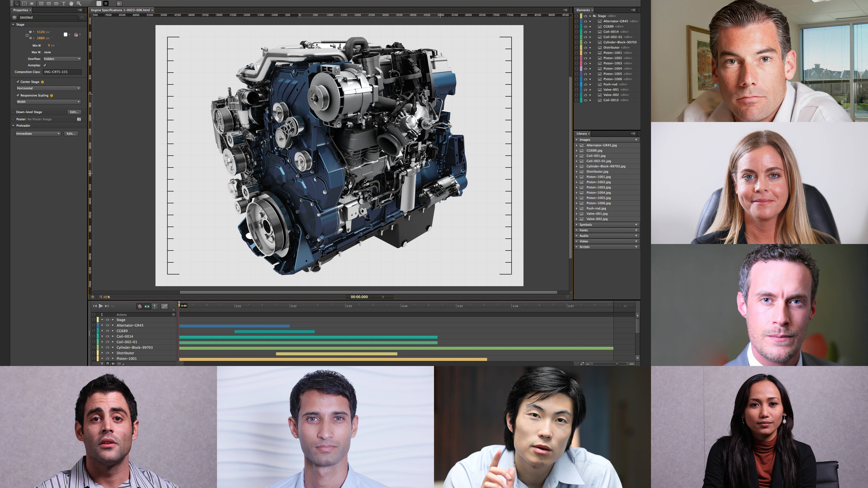Viewport: 868px width, 488px height.
Task: Open the Properties panel options menu
Action: coord(80,10)
